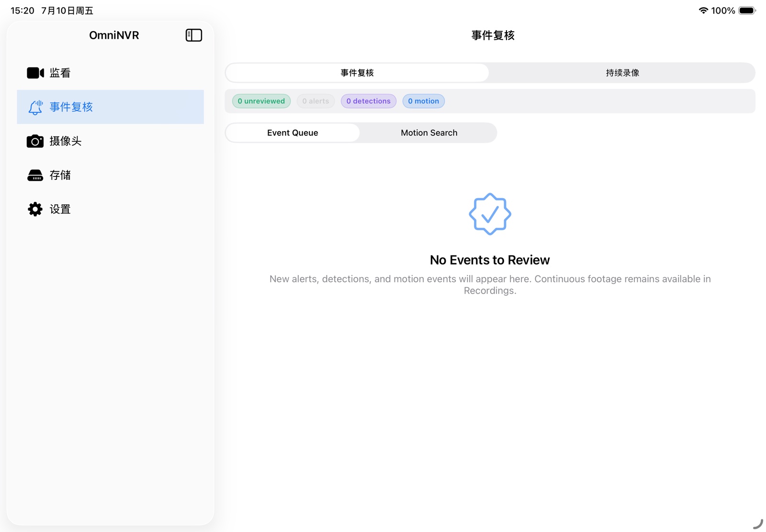The image size is (766, 532).
Task: Click the 15:20 clock in status bar
Action: 23,11
